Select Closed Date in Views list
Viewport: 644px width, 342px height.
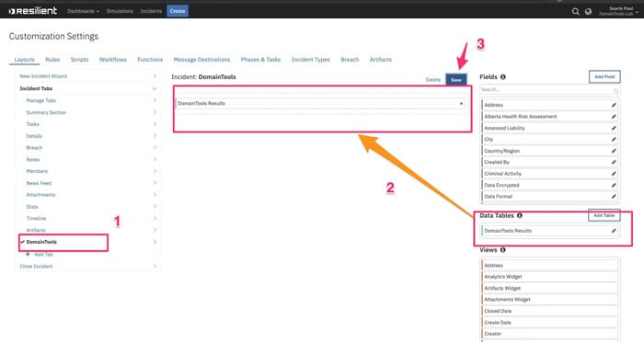[549, 312]
